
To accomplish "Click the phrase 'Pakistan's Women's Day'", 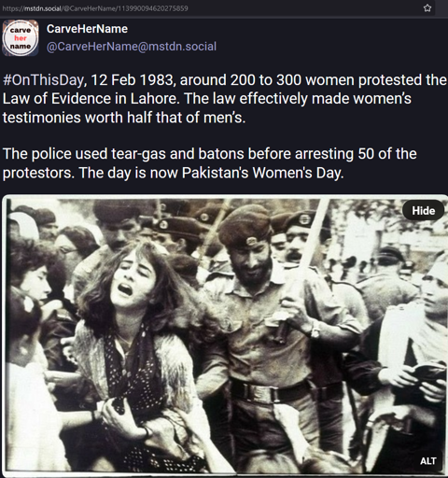I will tap(262, 173).
